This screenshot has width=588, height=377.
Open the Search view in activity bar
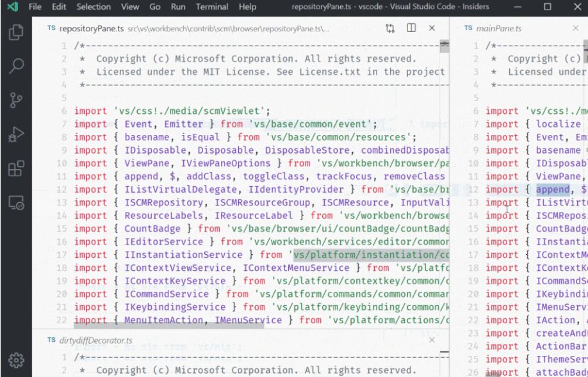point(16,66)
